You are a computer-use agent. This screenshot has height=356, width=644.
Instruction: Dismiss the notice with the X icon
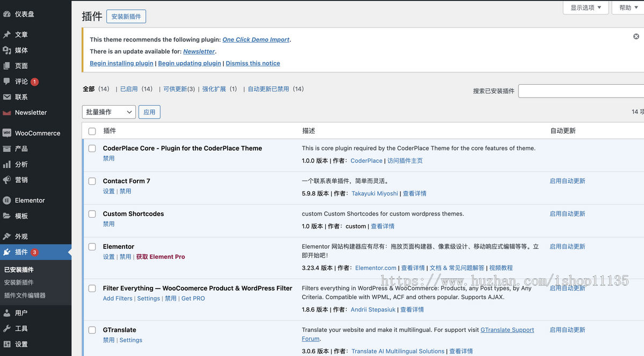pyautogui.click(x=636, y=36)
